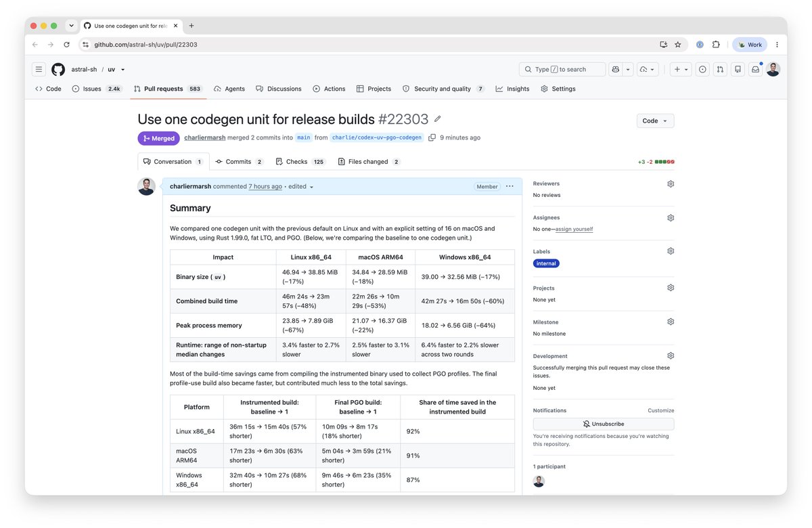The image size is (812, 528).
Task: Open the Issues icon in top header
Action: tap(702, 69)
